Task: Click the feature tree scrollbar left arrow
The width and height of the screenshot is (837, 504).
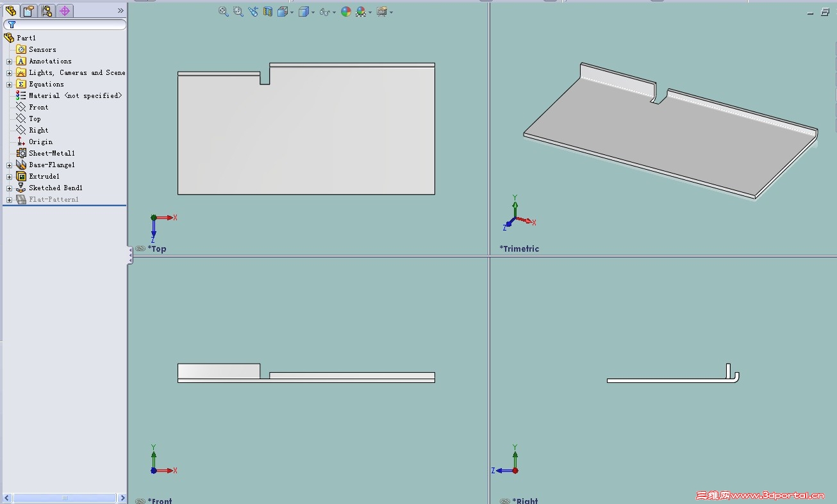Action: point(8,498)
